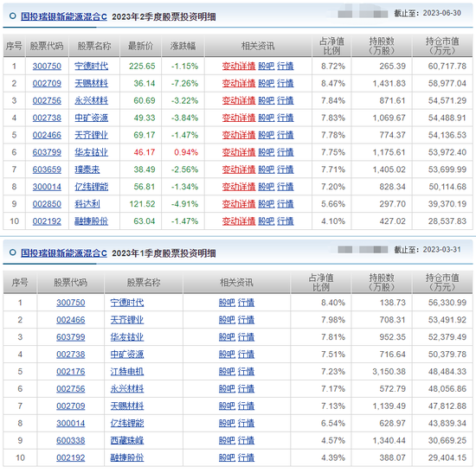Image resolution: width=476 pixels, height=473 pixels.
Task: Open 华友钴业 name link in Q2 table
Action: (92, 152)
